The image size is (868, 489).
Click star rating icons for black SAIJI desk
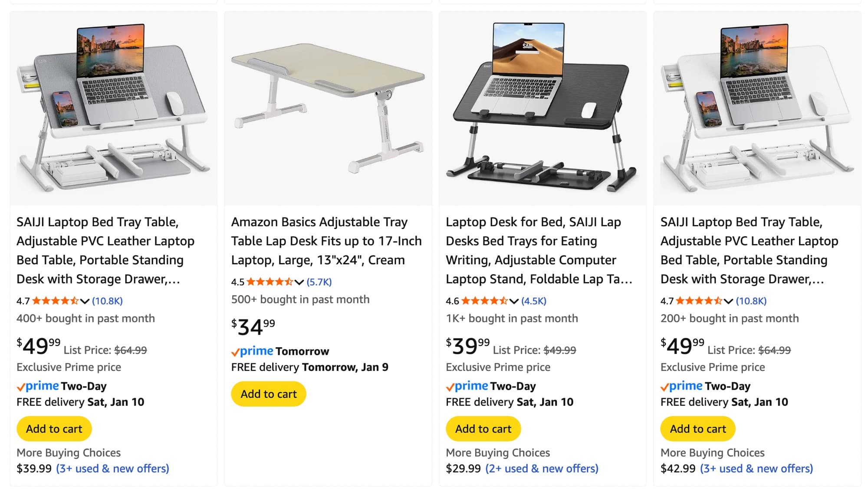[x=484, y=301]
